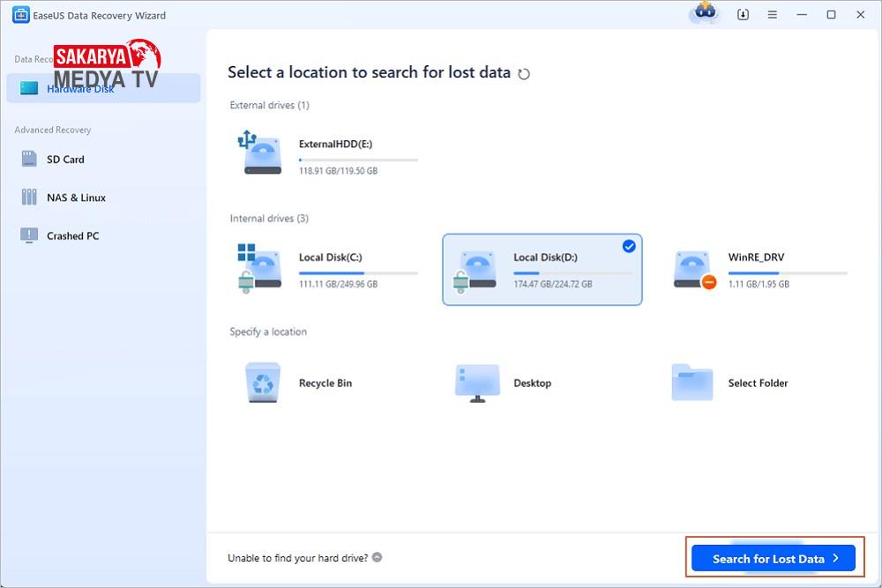This screenshot has height=588, width=882.
Task: Click the ExternalHDD(E:) drive icon
Action: click(x=260, y=153)
